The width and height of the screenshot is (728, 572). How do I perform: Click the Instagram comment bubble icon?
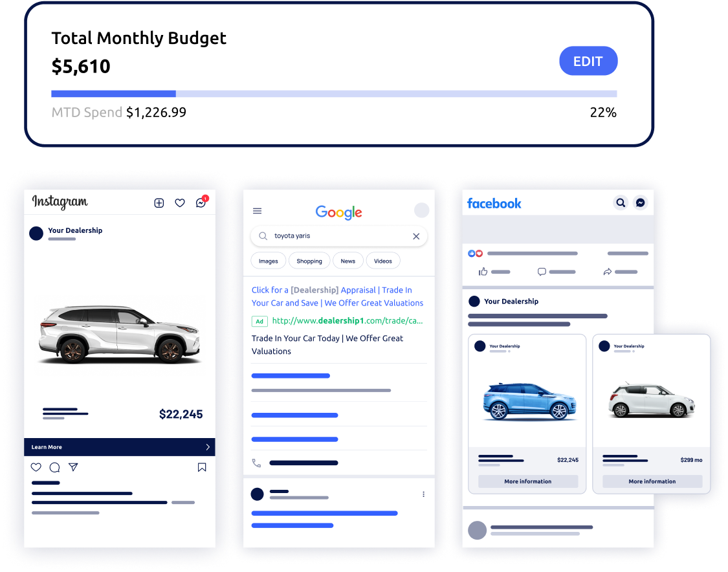pos(55,467)
